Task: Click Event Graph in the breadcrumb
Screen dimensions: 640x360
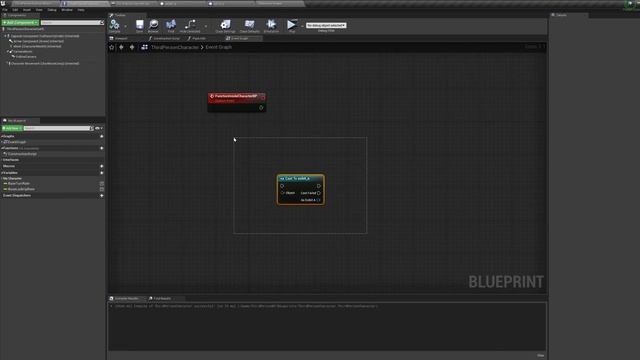Action: (218, 47)
